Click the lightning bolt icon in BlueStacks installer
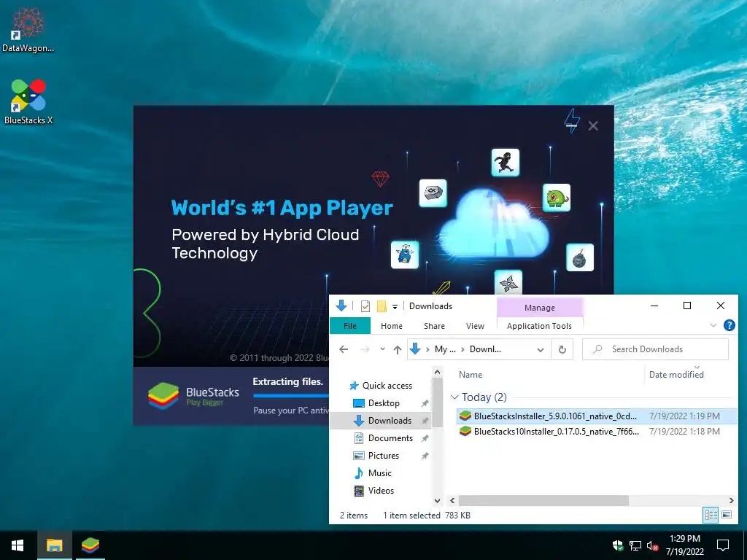 (x=572, y=121)
